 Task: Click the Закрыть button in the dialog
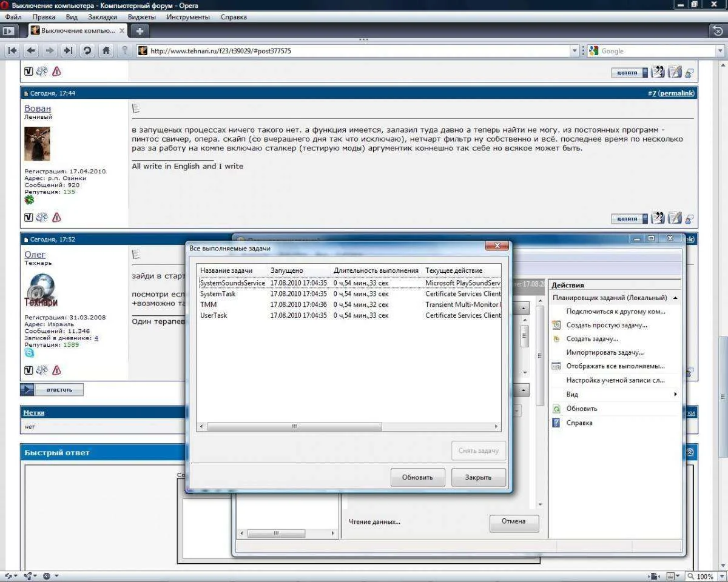point(478,477)
